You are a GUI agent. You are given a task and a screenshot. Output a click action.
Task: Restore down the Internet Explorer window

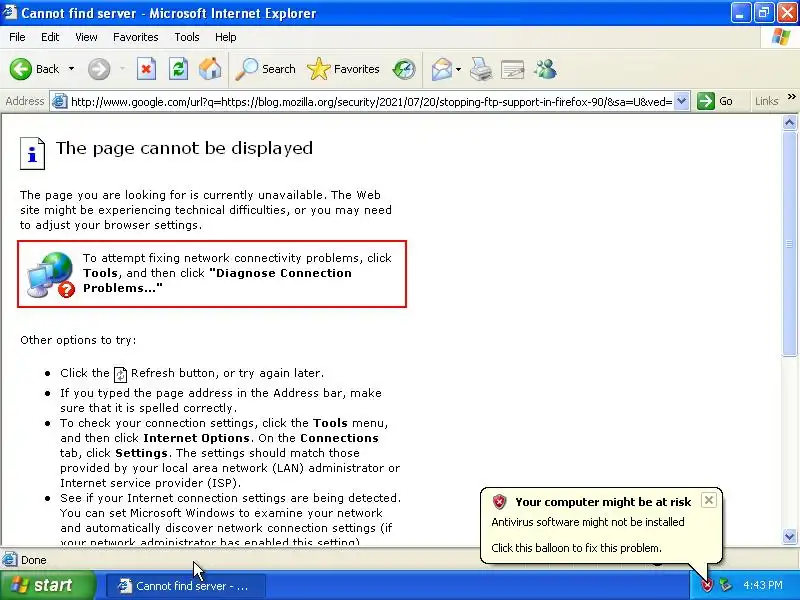click(764, 13)
